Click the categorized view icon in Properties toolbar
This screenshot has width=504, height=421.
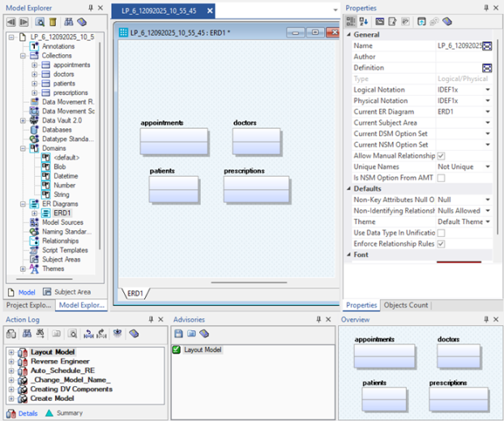351,22
